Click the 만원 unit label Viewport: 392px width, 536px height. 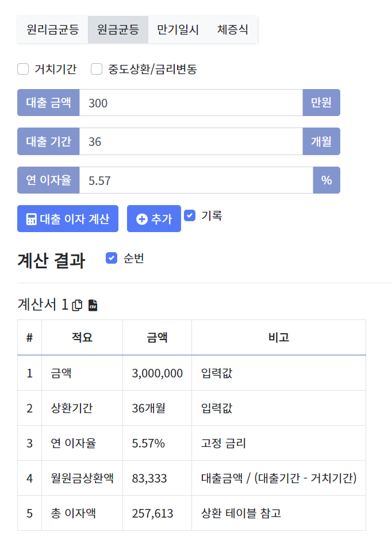[x=321, y=102]
